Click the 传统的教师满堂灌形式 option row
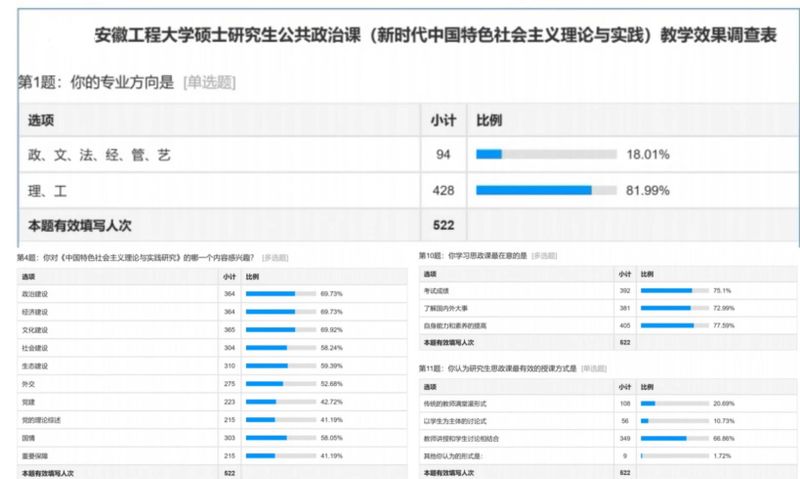Screen dimensions: 800x479 458,403
